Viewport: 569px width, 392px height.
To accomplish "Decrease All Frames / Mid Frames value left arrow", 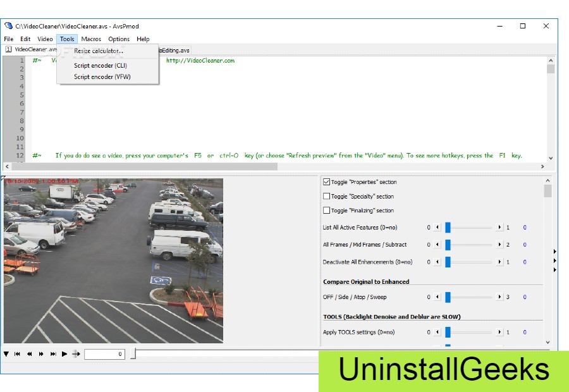I will coord(437,245).
